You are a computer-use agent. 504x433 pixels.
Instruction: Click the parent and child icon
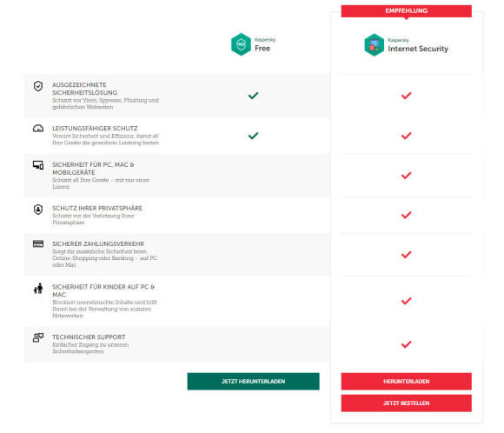[38, 289]
